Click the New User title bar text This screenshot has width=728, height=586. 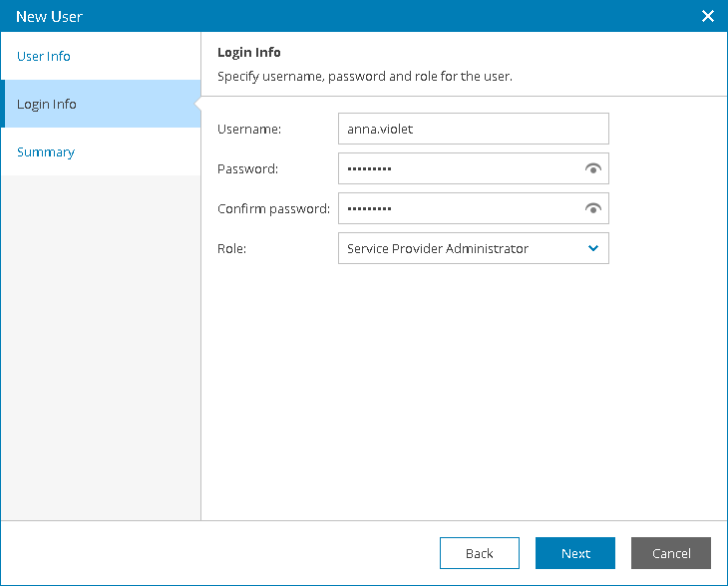pos(49,17)
